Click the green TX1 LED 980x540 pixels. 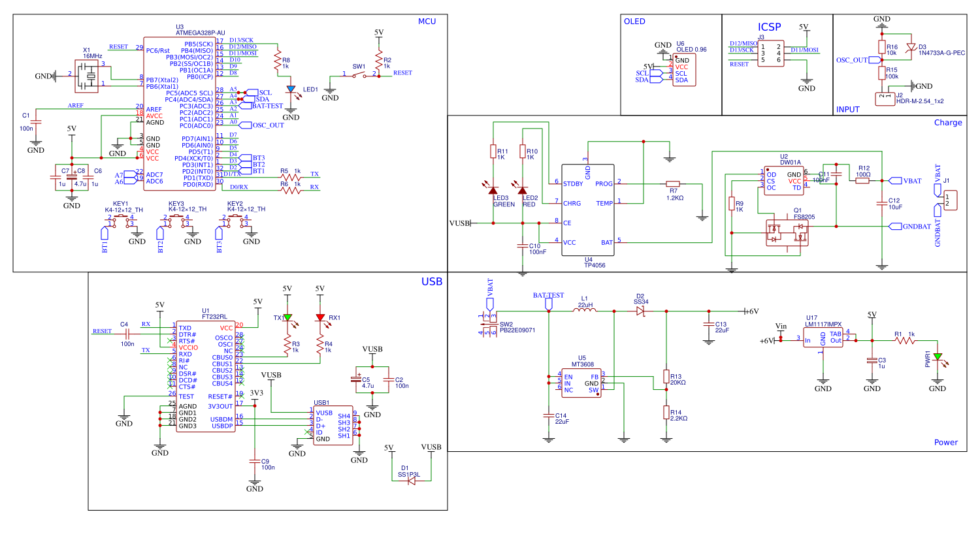287,318
